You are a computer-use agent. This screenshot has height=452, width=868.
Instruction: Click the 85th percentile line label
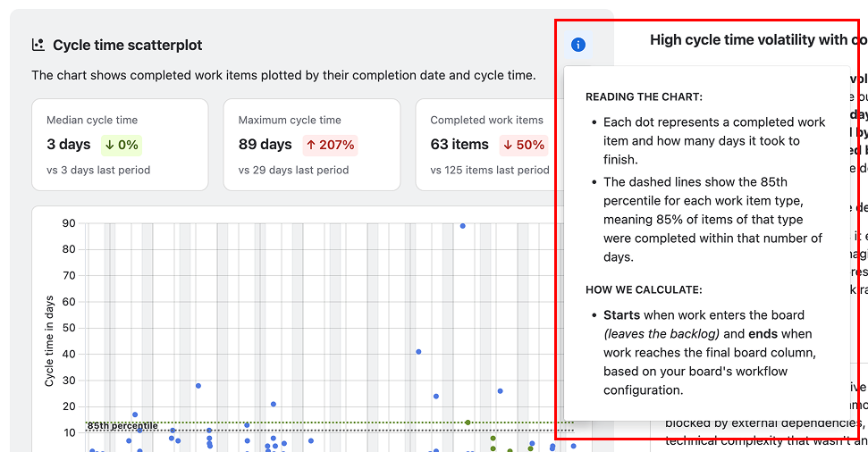tap(122, 426)
